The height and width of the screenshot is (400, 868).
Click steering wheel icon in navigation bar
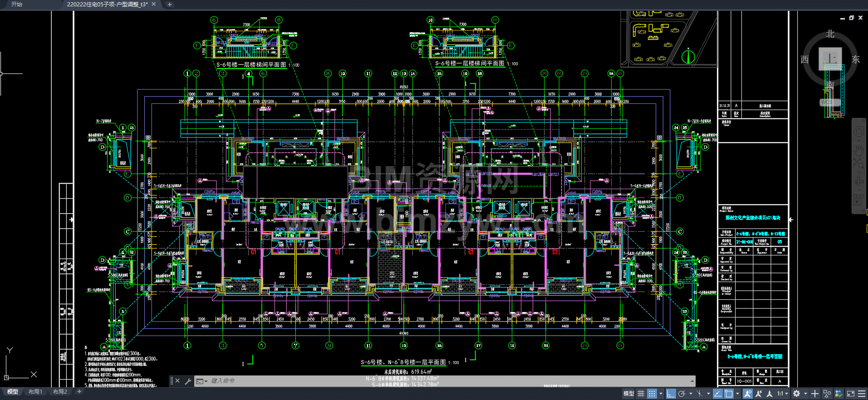pyautogui.click(x=858, y=132)
